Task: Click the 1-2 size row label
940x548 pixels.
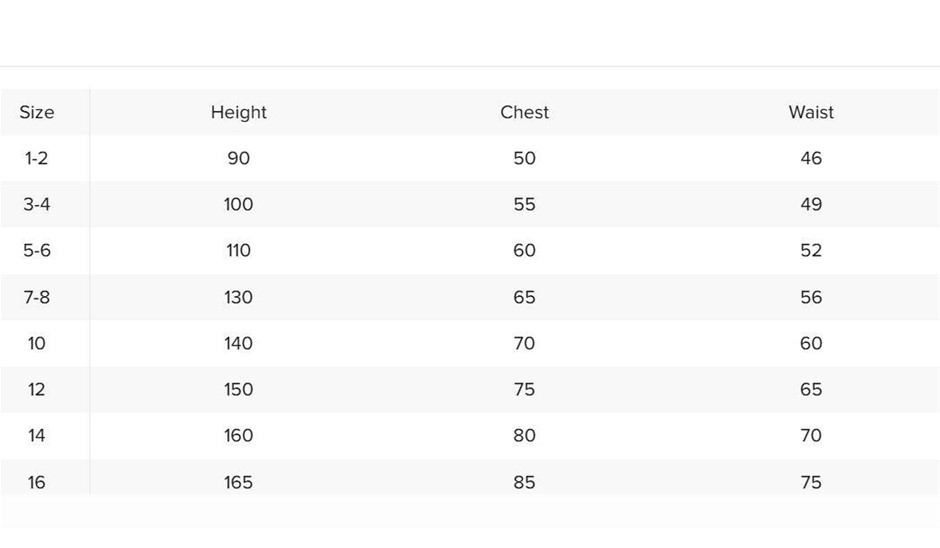Action: coord(37,158)
